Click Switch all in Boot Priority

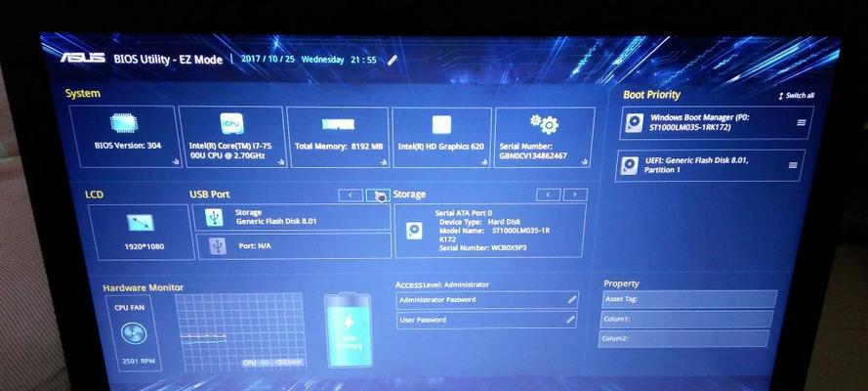pos(797,95)
